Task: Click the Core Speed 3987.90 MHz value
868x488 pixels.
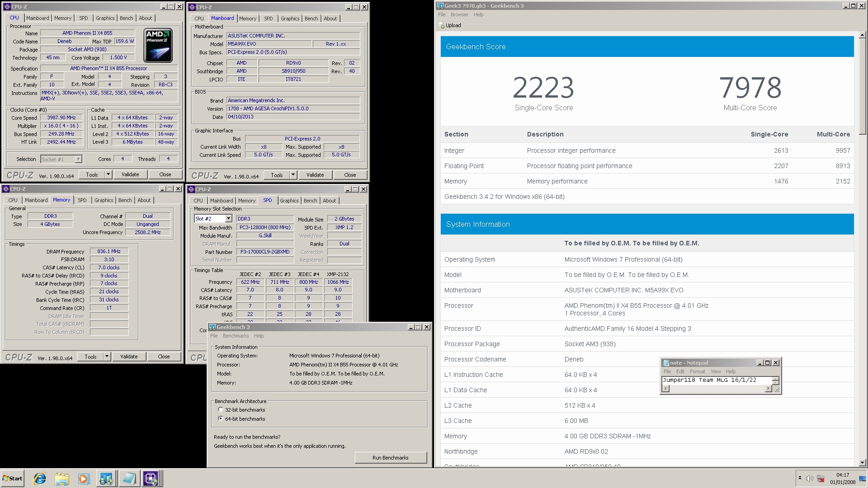Action: pos(61,117)
